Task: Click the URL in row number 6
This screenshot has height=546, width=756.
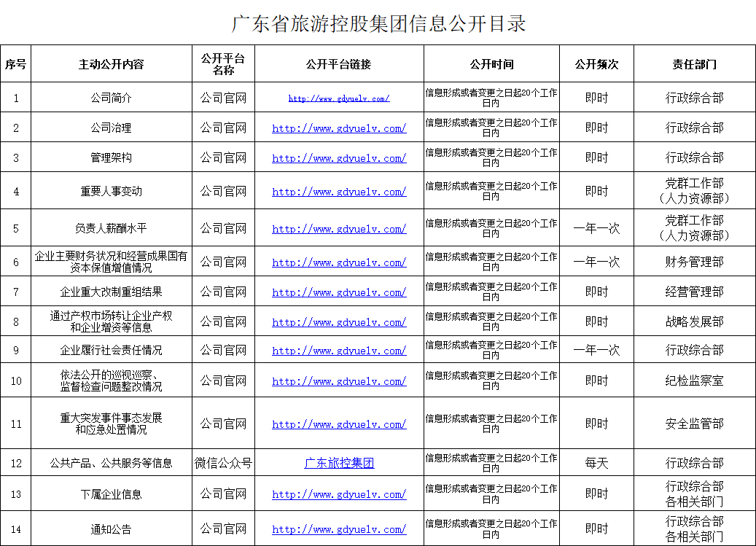Action: (x=339, y=262)
